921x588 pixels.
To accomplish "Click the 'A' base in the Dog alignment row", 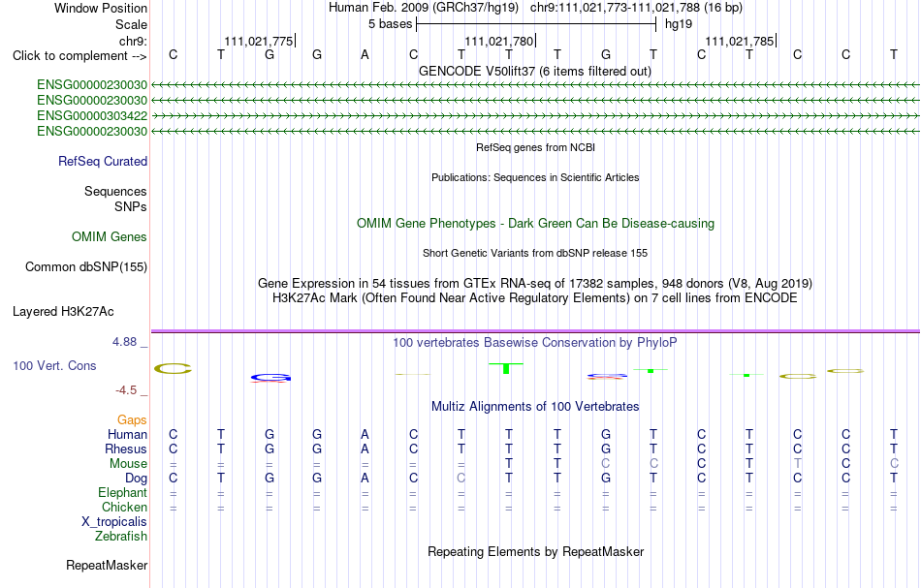I will (365, 479).
